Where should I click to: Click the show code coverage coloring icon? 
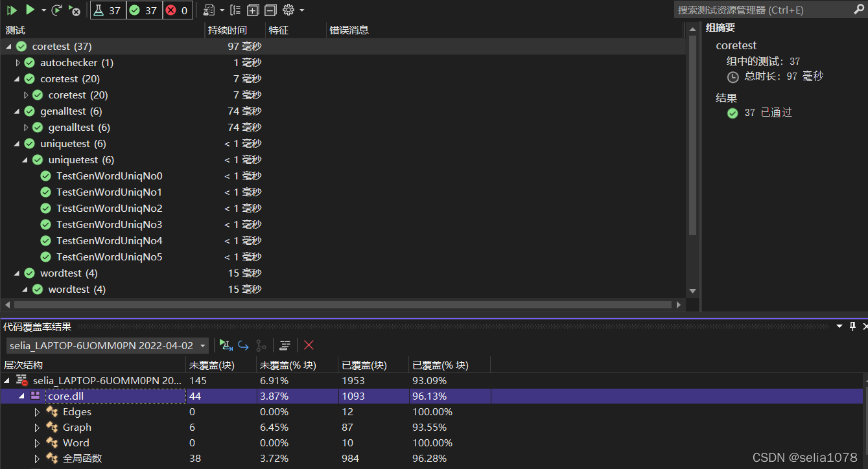click(x=226, y=345)
